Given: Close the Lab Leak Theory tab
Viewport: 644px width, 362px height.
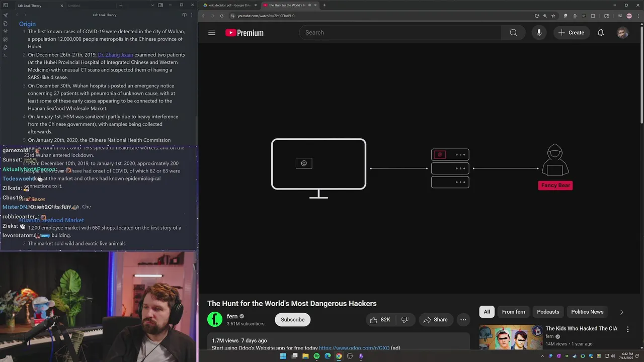Looking at the screenshot, I should 62,6.
